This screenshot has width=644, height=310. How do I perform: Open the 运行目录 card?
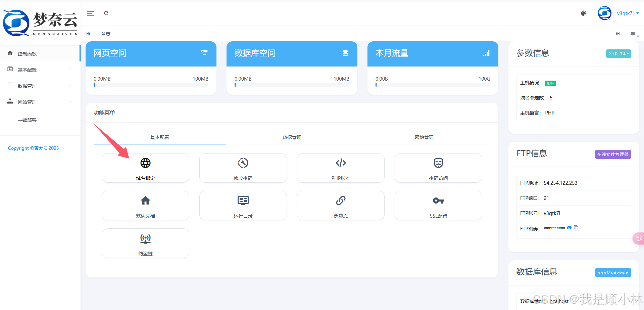point(243,206)
